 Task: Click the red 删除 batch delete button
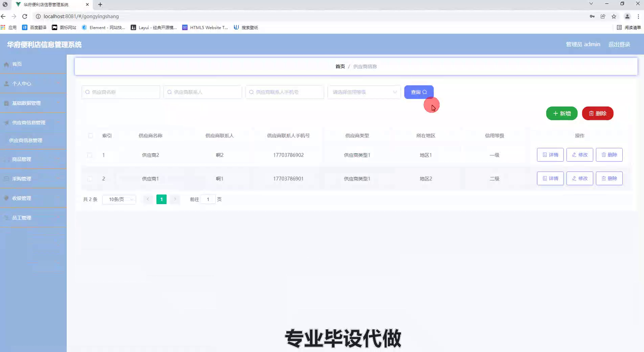click(598, 113)
